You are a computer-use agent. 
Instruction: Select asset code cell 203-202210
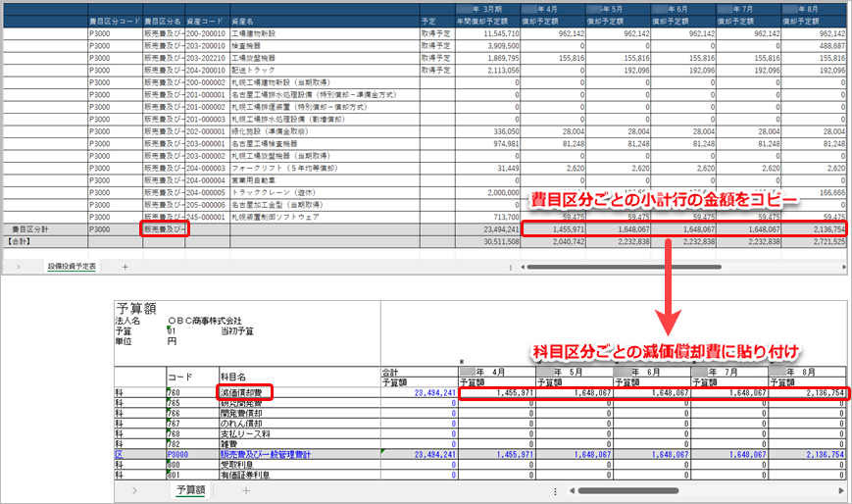207,58
